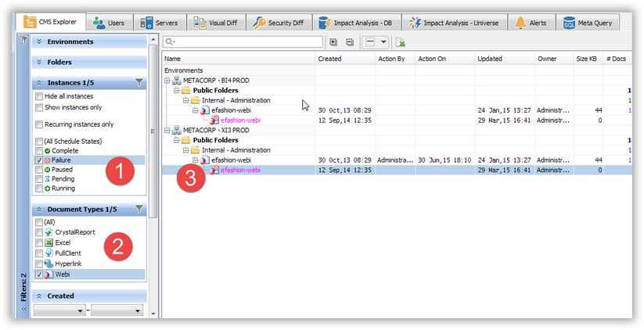Click the CMS Explorer tab icon
This screenshot has width=644, height=330.
(30, 22)
